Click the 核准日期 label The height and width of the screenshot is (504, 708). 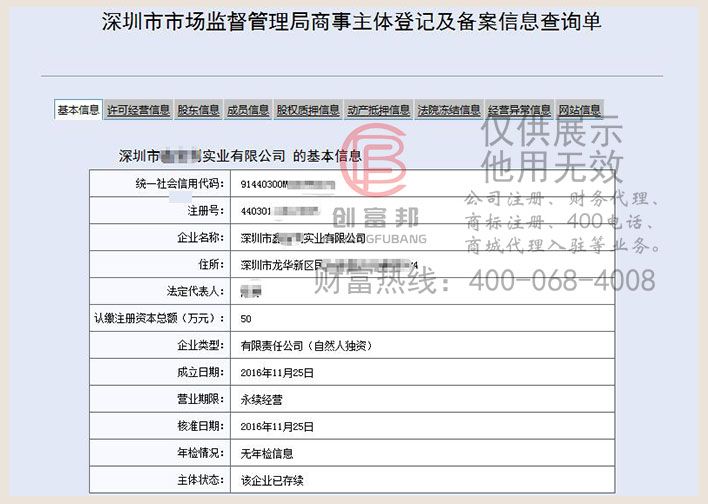tap(200, 426)
